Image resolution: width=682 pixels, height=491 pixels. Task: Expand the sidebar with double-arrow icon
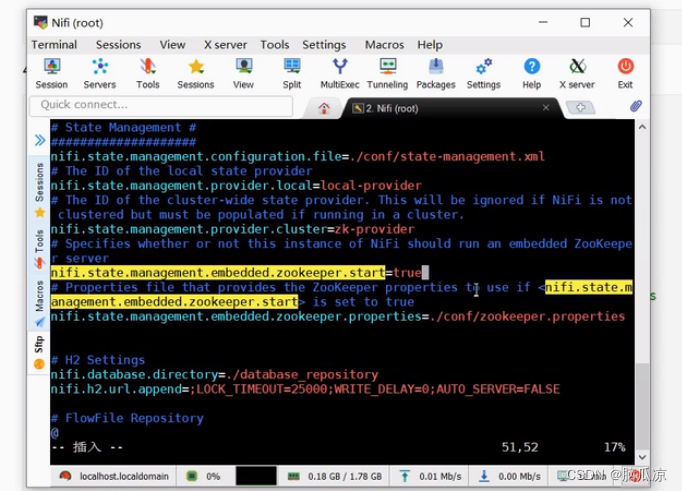click(x=40, y=140)
